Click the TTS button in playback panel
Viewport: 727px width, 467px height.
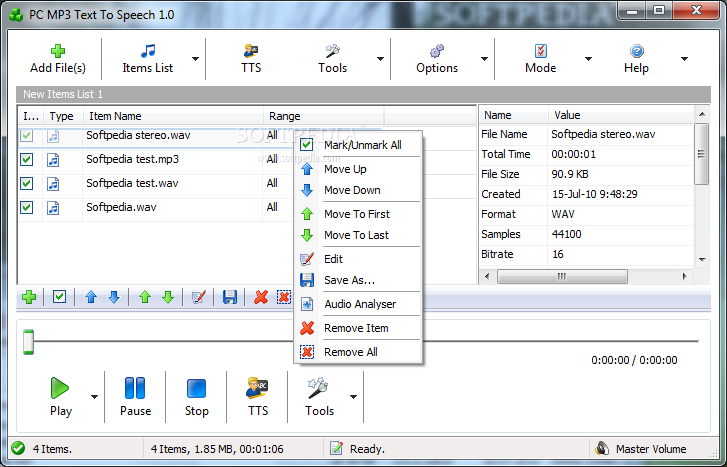[258, 397]
